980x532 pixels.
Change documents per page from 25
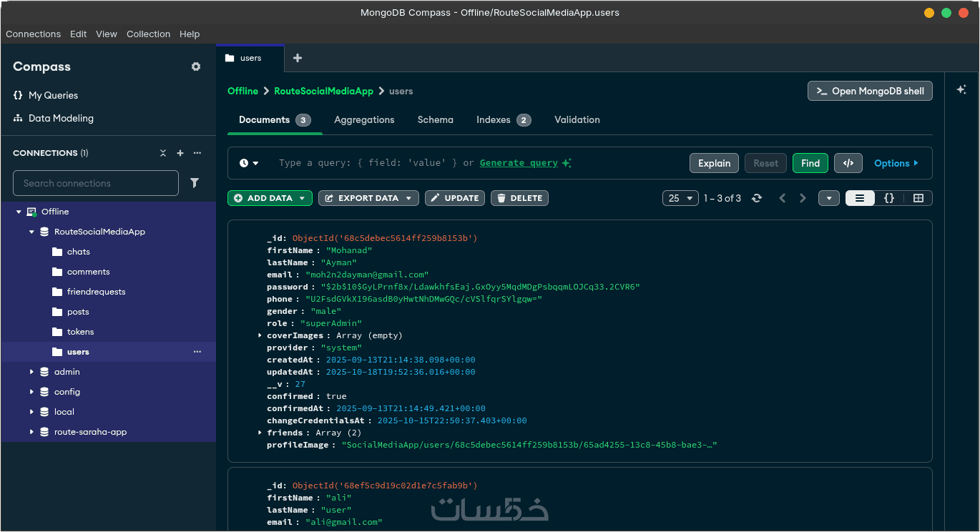click(x=680, y=198)
